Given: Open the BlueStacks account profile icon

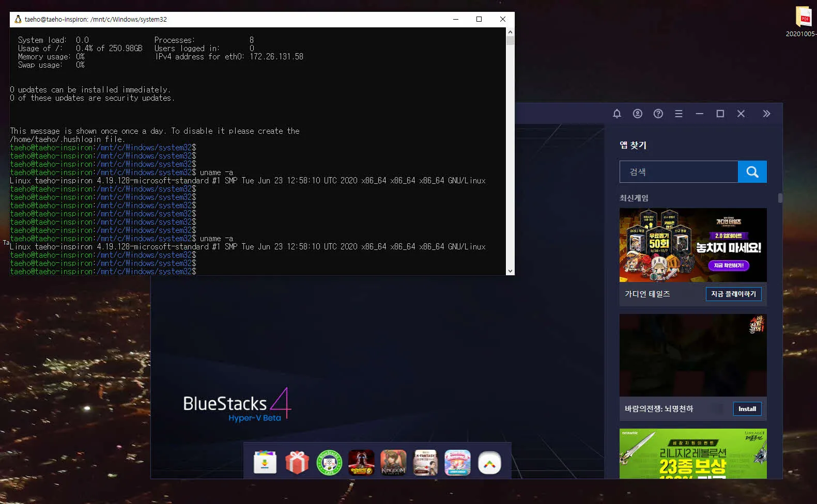Looking at the screenshot, I should [x=637, y=114].
